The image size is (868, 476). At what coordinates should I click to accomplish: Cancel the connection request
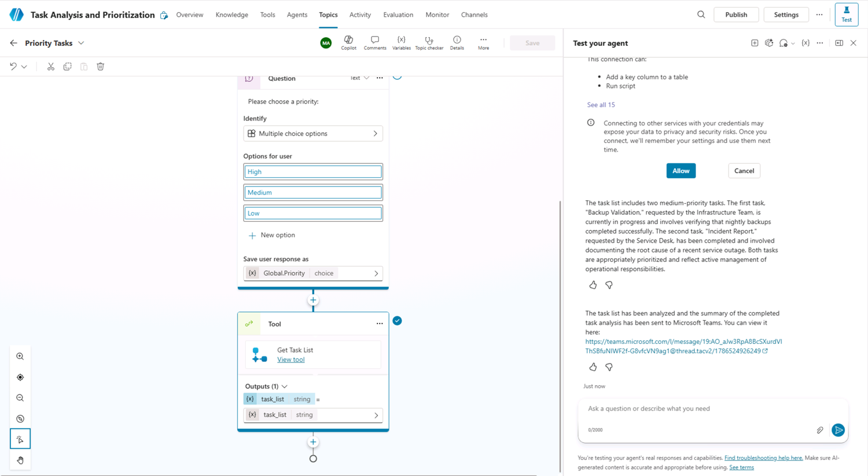pyautogui.click(x=744, y=171)
